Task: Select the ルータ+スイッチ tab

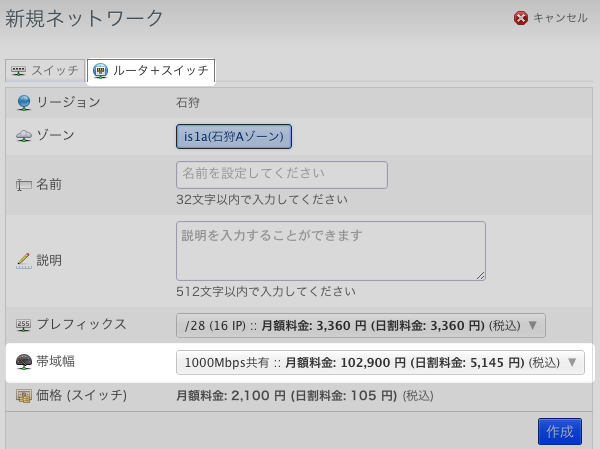Action: [x=151, y=71]
